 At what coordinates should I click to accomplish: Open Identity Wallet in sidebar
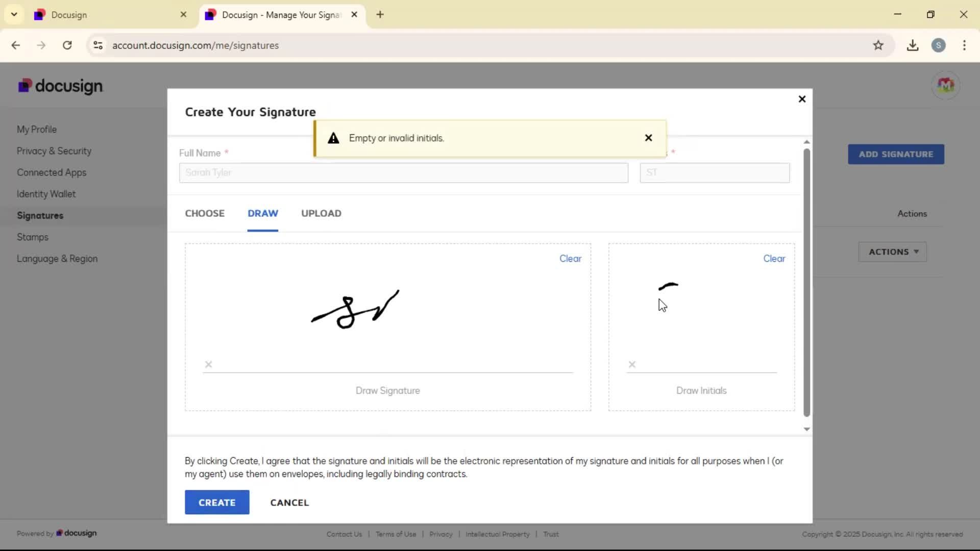(46, 194)
